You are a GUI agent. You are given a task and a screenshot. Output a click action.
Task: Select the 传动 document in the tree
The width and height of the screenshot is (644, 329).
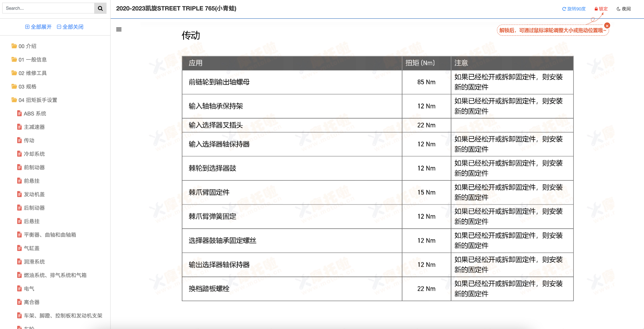click(x=29, y=141)
